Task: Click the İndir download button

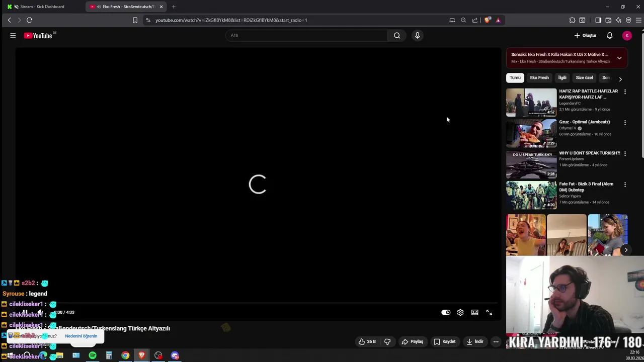Action: (x=474, y=341)
